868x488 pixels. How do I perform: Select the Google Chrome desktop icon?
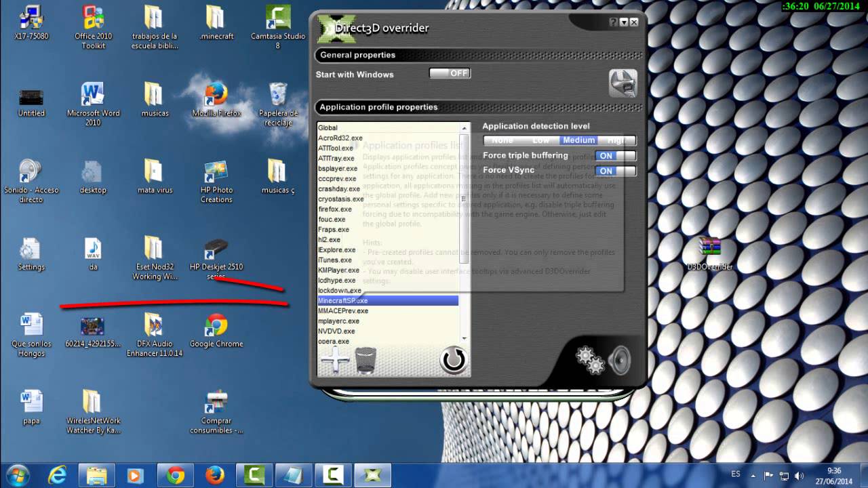pos(216,331)
